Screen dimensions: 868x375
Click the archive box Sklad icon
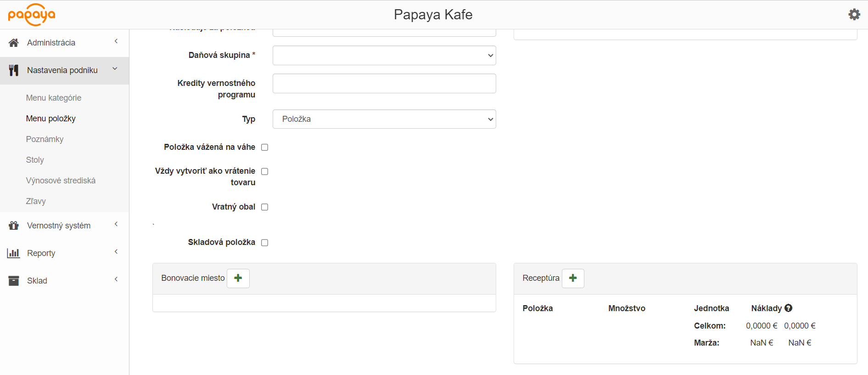click(14, 281)
